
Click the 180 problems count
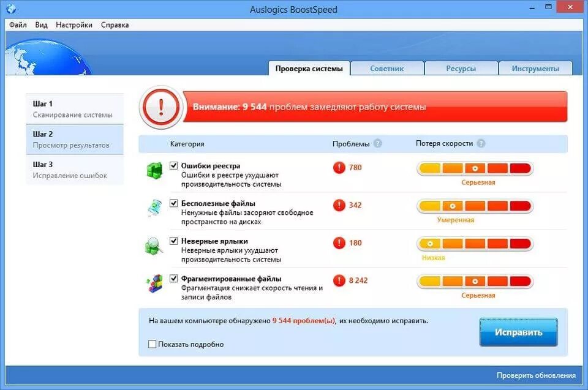coord(355,242)
